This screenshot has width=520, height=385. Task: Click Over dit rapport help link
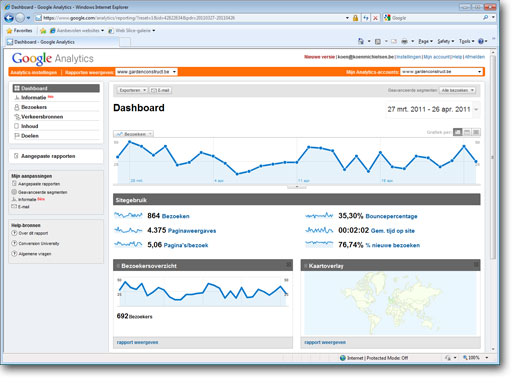(33, 233)
